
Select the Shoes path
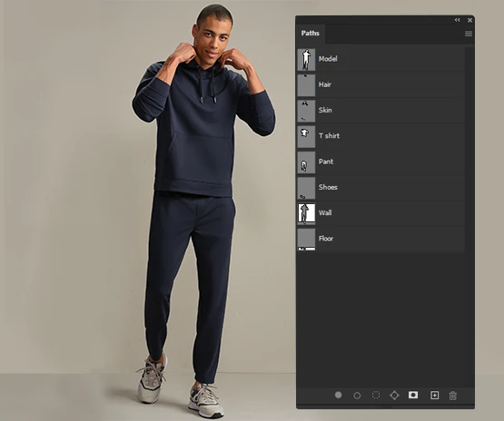tap(380, 188)
